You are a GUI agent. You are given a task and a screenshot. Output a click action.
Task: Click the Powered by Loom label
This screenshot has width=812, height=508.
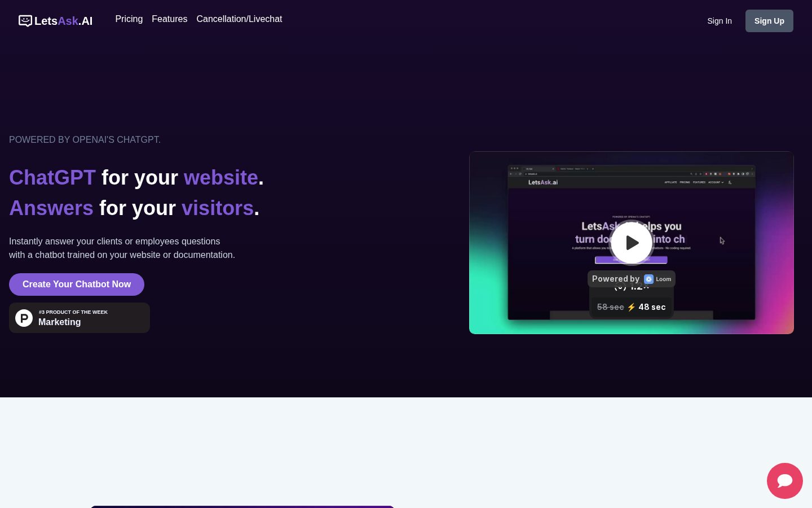point(632,279)
